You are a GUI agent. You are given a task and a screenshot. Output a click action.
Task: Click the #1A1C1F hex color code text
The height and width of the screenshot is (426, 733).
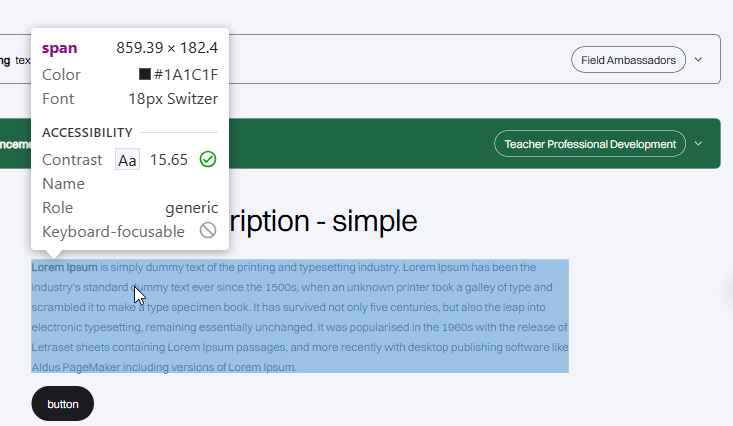pos(186,75)
